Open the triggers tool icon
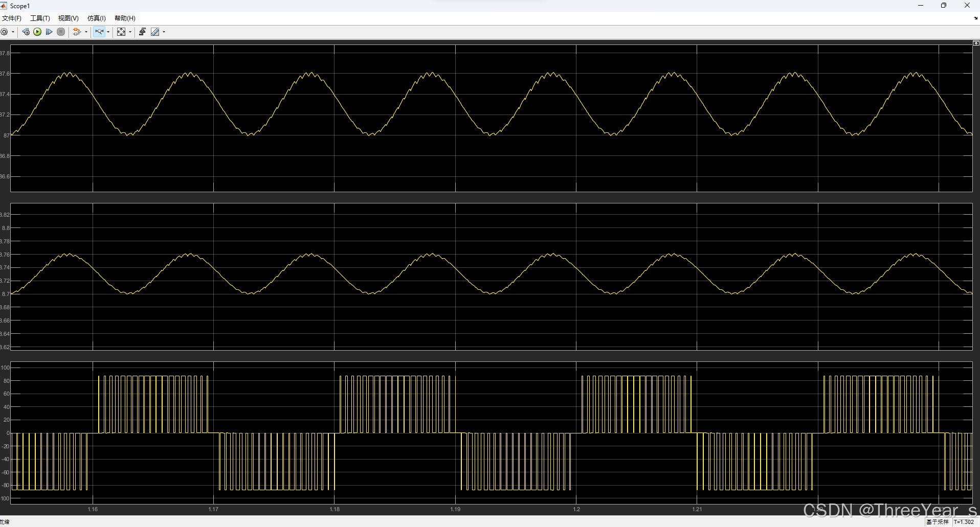The width and height of the screenshot is (980, 527). [x=142, y=32]
